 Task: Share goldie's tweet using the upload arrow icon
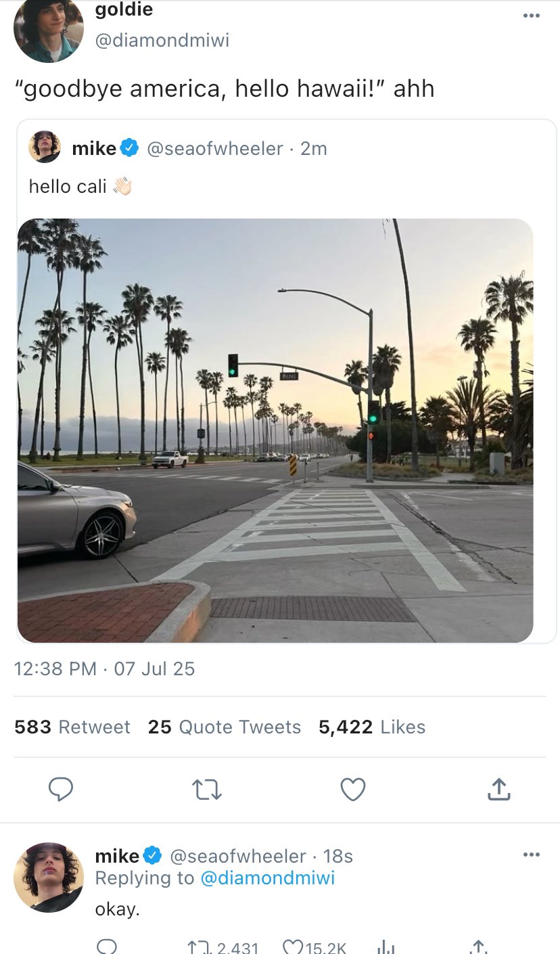498,789
